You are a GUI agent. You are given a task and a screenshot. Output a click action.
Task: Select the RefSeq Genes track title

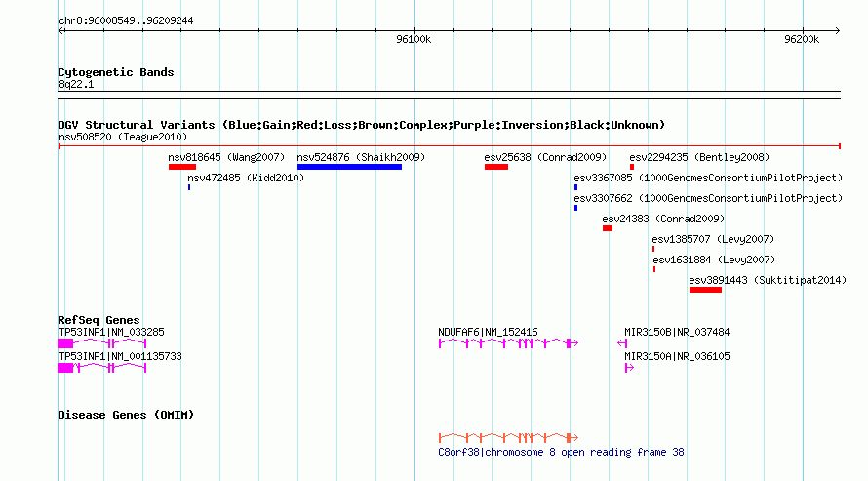tap(99, 320)
